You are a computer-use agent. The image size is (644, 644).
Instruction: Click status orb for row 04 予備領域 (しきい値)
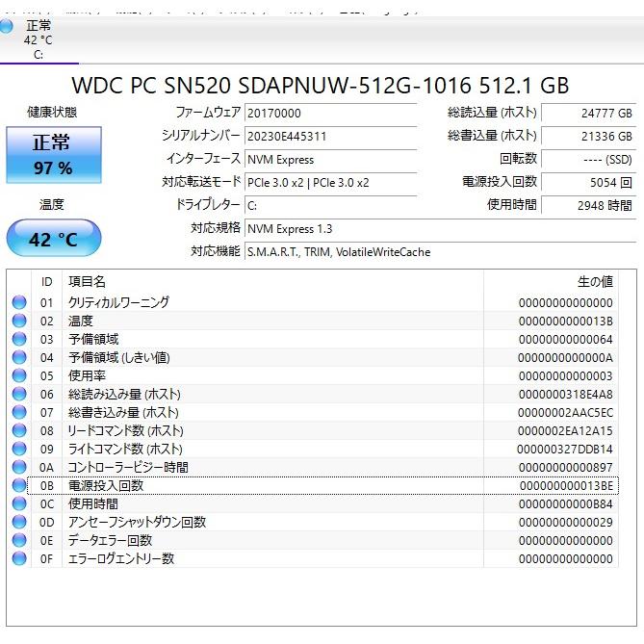click(x=19, y=357)
